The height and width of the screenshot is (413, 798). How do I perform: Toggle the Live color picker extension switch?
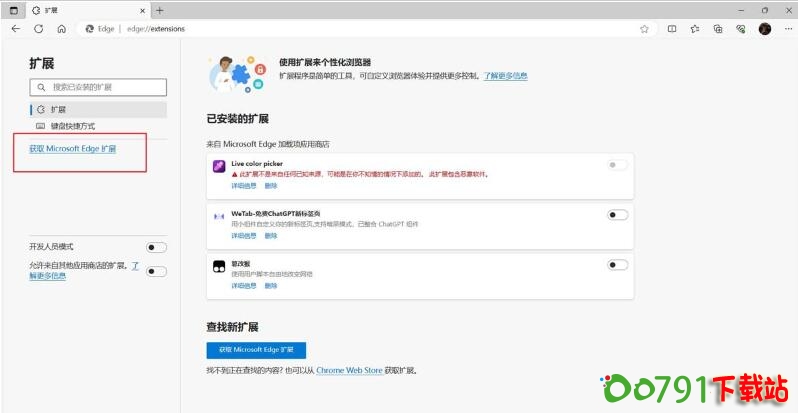click(617, 165)
